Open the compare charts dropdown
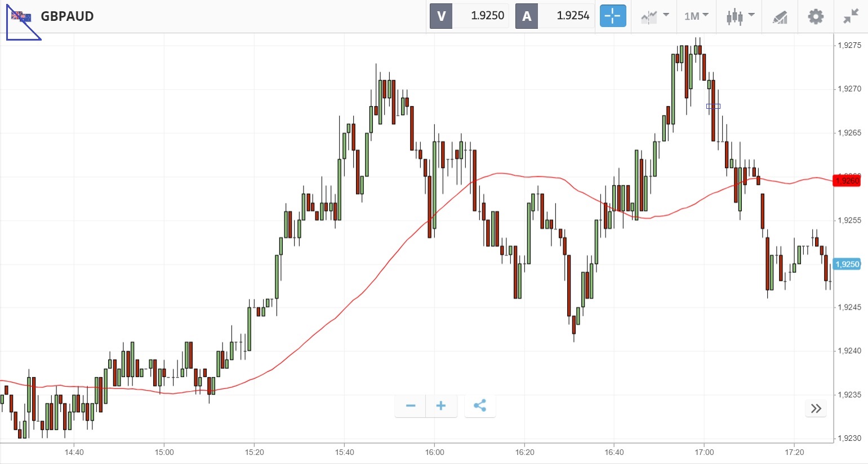Viewport: 868px width, 464px height. pos(655,16)
